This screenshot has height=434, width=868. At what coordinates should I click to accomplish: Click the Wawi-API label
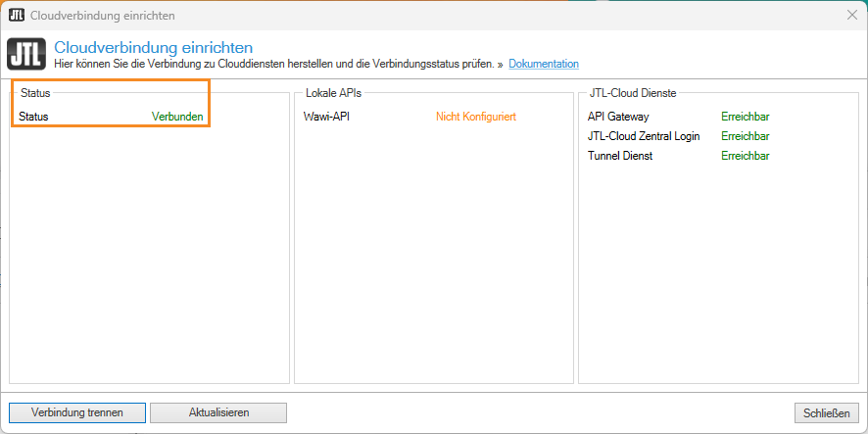pyautogui.click(x=327, y=117)
